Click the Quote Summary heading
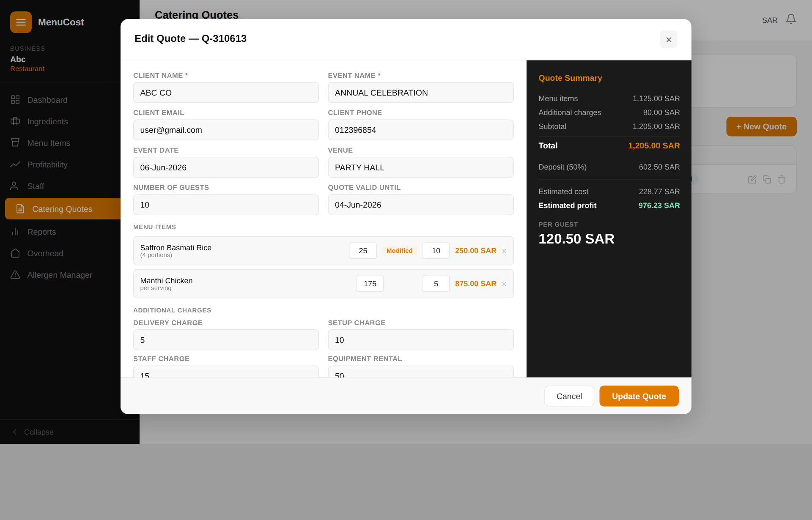This screenshot has width=812, height=520. coord(570,78)
